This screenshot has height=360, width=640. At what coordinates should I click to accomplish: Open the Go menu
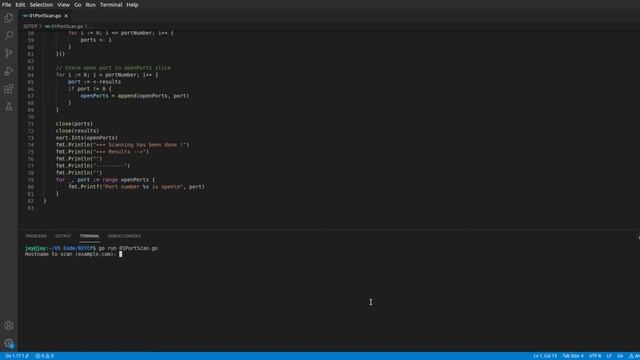click(78, 5)
